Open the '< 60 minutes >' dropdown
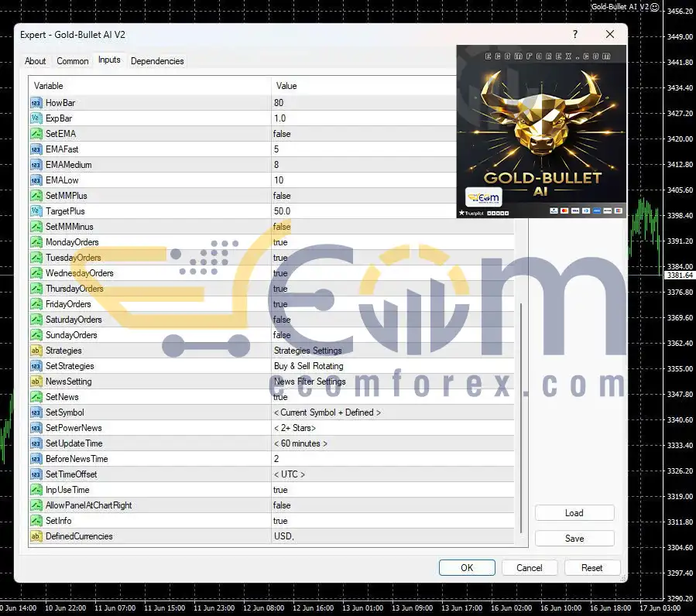Image resolution: width=696 pixels, height=616 pixels. pyautogui.click(x=300, y=443)
